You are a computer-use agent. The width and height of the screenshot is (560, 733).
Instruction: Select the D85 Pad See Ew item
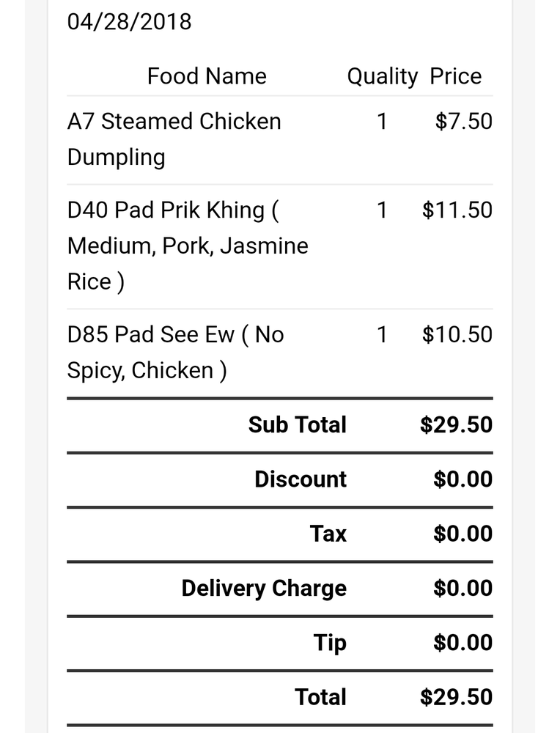click(x=175, y=352)
